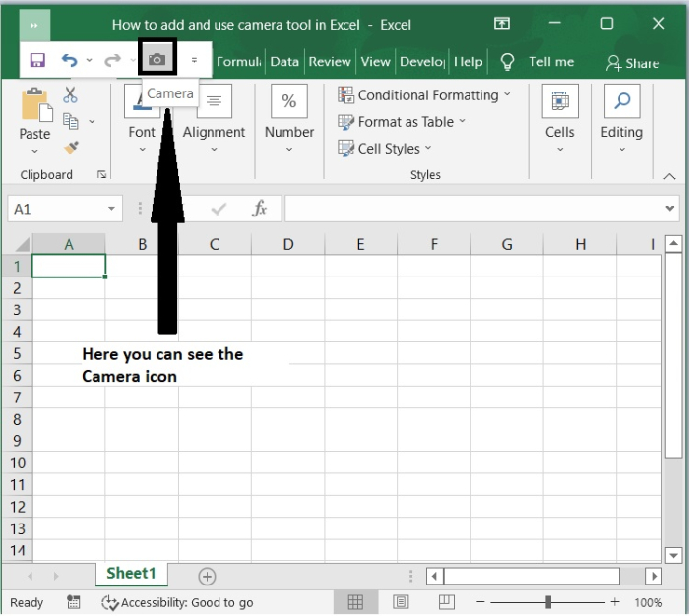Open the Undo history dropdown arrow
689x616 pixels.
[x=90, y=60]
